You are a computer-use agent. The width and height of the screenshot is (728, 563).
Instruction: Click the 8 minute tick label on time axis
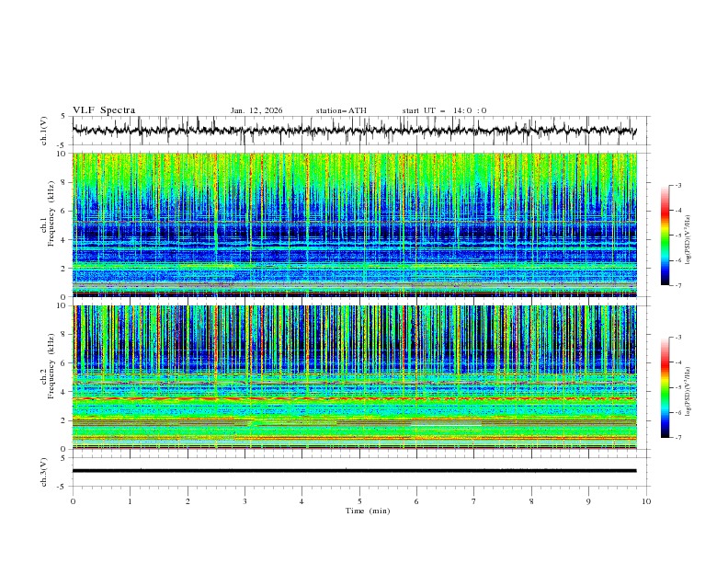(531, 501)
